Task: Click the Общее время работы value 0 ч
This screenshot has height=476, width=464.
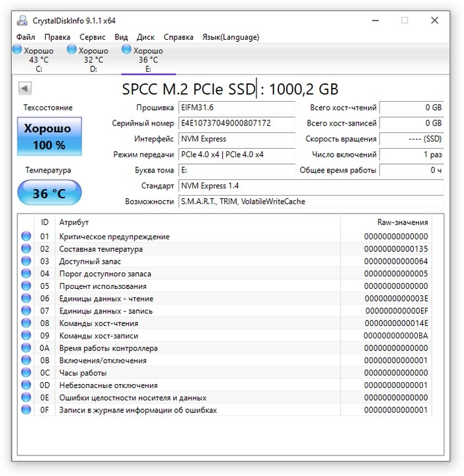Action: (x=412, y=171)
